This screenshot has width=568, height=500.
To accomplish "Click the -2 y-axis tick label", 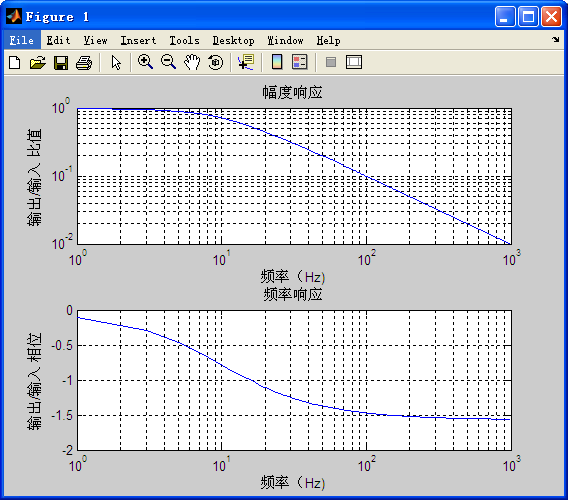I will (x=68, y=450).
